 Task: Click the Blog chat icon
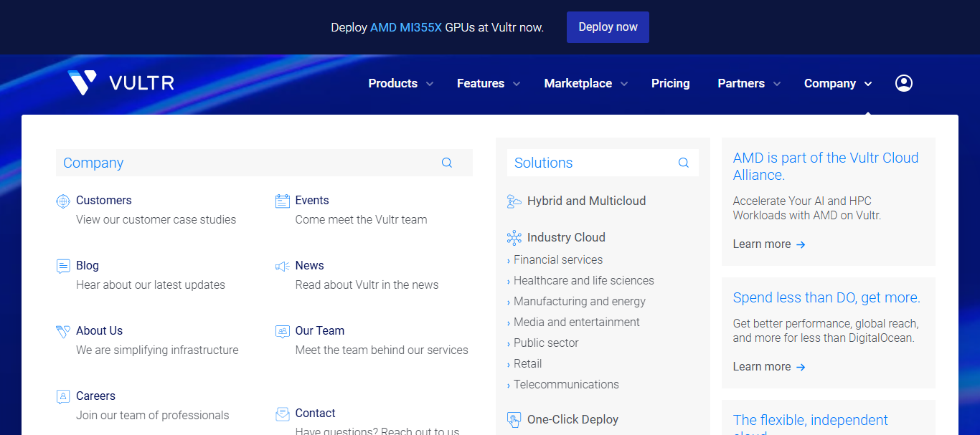pos(63,267)
